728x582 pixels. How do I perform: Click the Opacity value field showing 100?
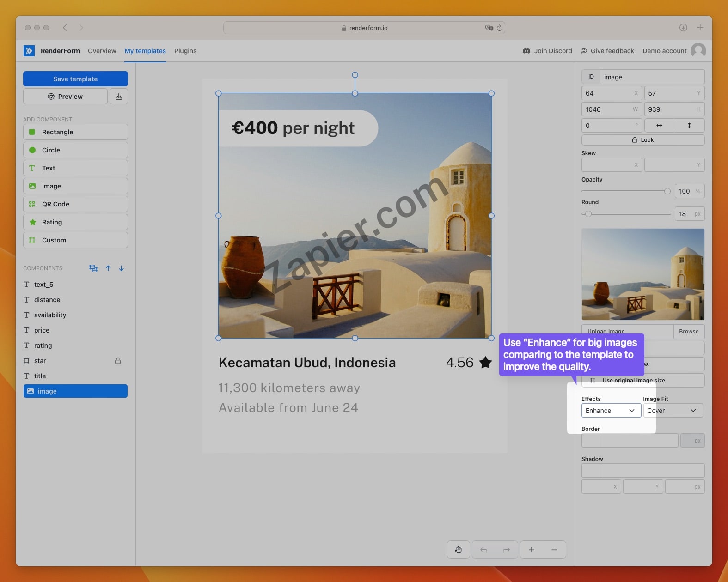[689, 191]
